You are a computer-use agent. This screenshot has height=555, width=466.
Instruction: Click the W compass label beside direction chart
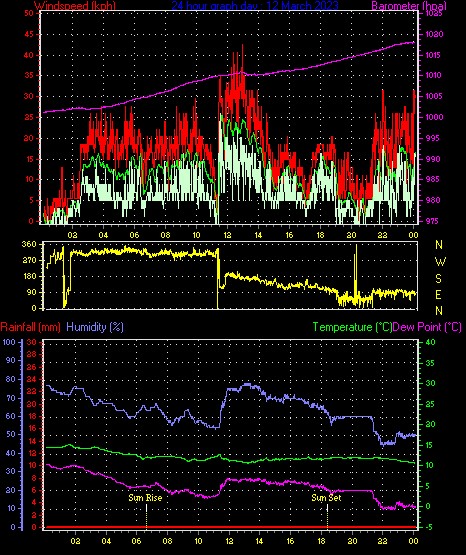(x=440, y=262)
